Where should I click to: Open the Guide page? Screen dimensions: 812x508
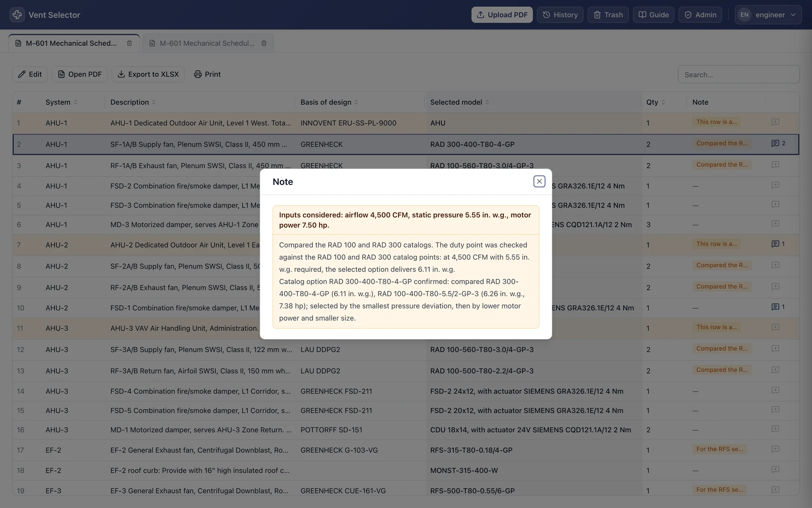[x=653, y=15]
